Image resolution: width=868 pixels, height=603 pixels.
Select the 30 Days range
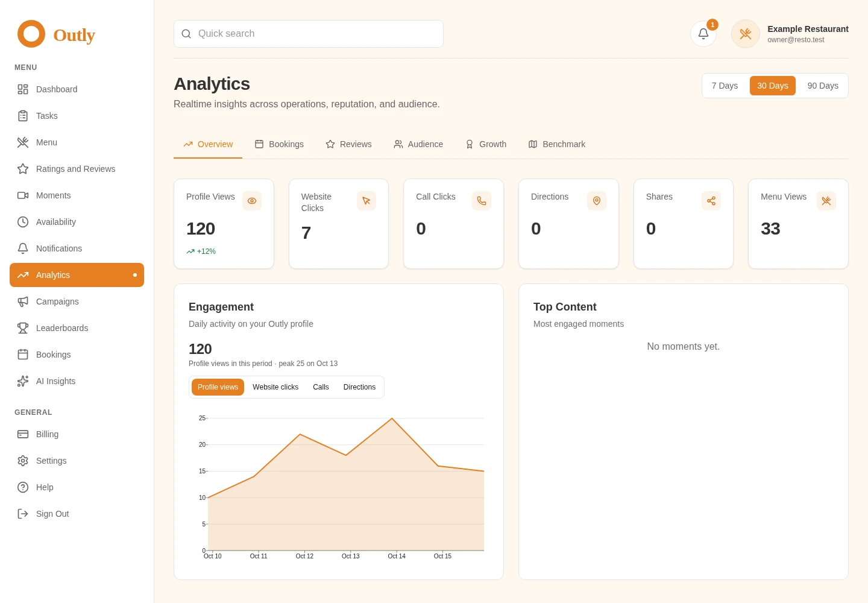pyautogui.click(x=773, y=86)
